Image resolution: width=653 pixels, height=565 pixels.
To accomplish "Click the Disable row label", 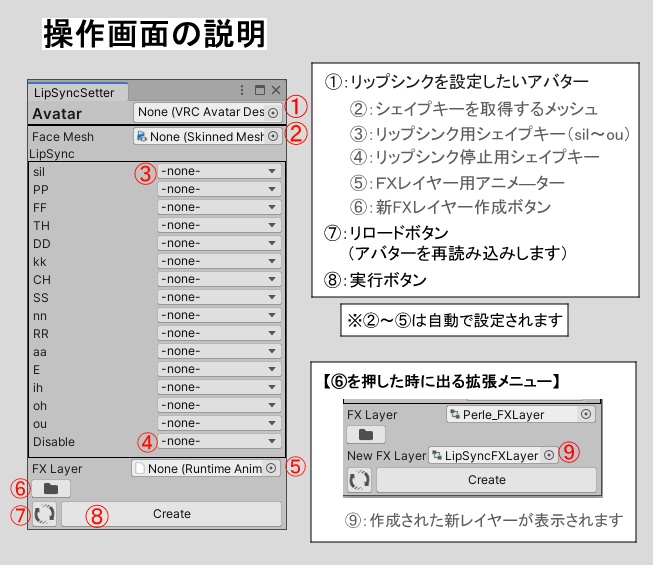I will pos(54,442).
